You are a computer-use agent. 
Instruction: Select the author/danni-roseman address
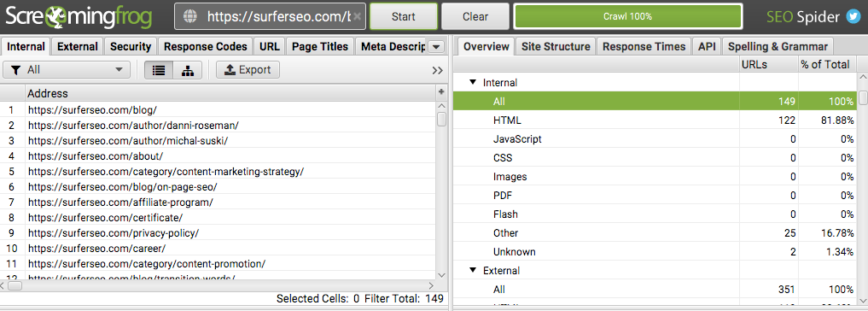(x=218, y=126)
